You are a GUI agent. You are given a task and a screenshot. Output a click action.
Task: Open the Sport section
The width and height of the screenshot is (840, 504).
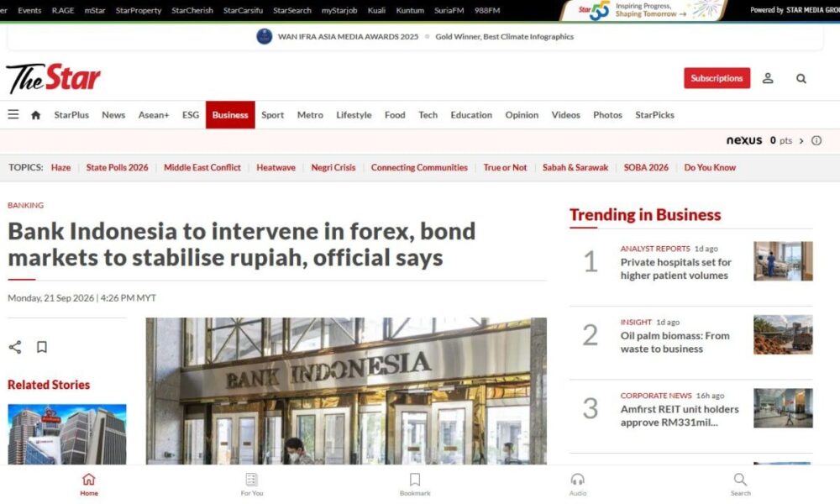point(273,114)
